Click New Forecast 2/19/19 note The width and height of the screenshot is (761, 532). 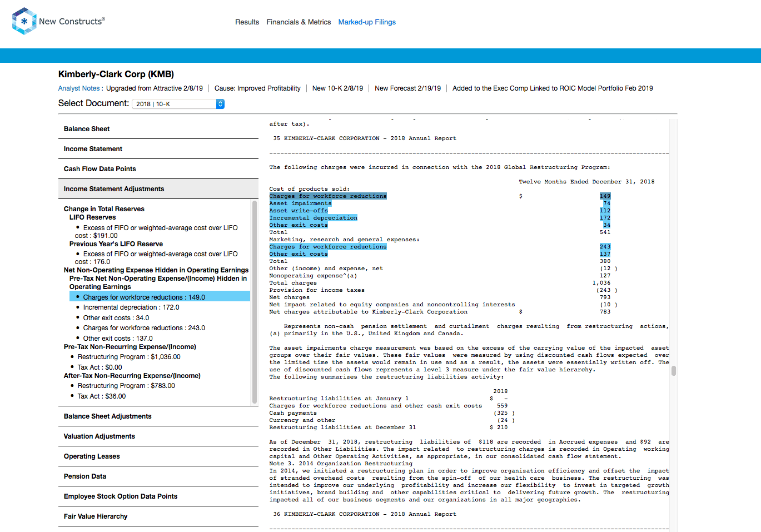(408, 88)
